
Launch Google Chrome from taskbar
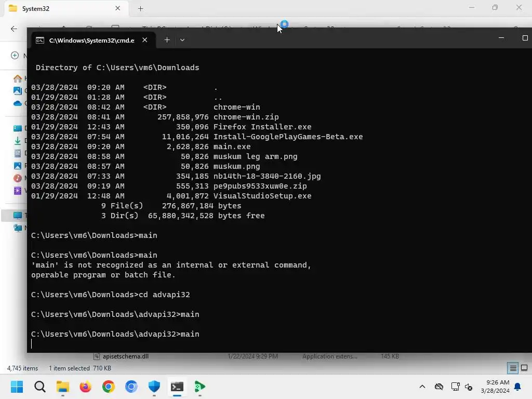click(x=109, y=387)
